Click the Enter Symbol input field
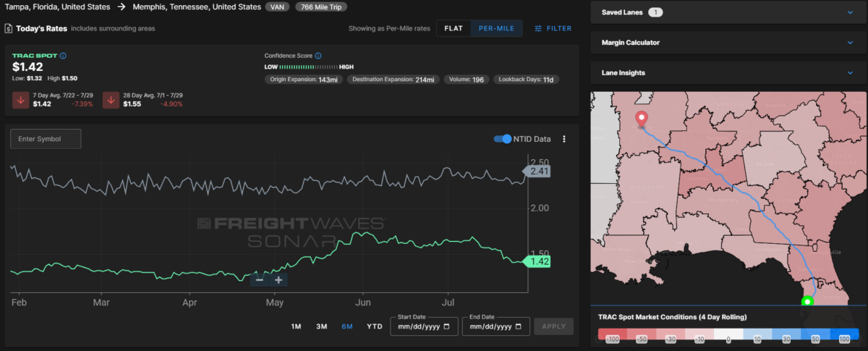 point(46,139)
